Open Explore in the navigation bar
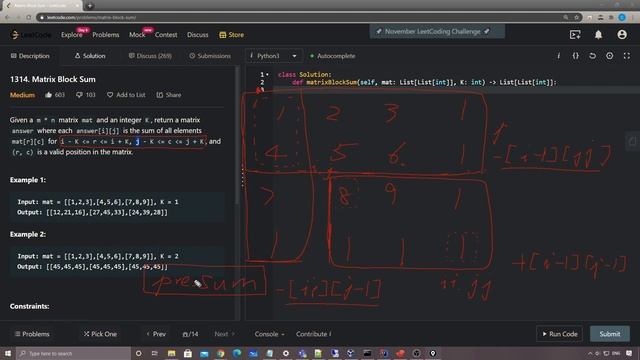 tap(72, 35)
